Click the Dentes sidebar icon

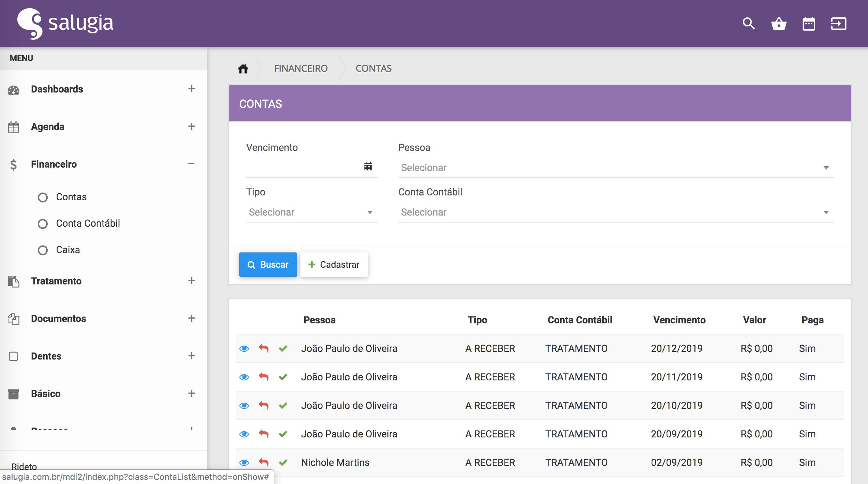14,356
